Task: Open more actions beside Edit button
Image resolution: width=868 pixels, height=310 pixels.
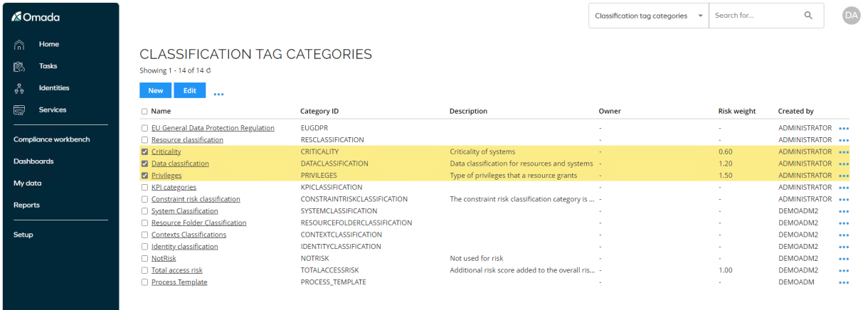Action: tap(218, 94)
